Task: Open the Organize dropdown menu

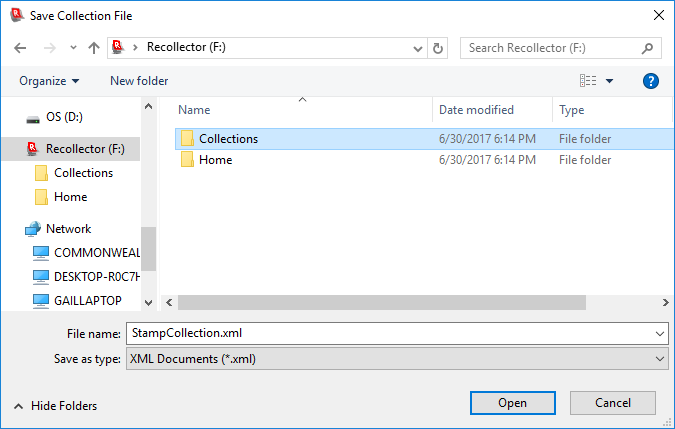Action: (x=49, y=81)
